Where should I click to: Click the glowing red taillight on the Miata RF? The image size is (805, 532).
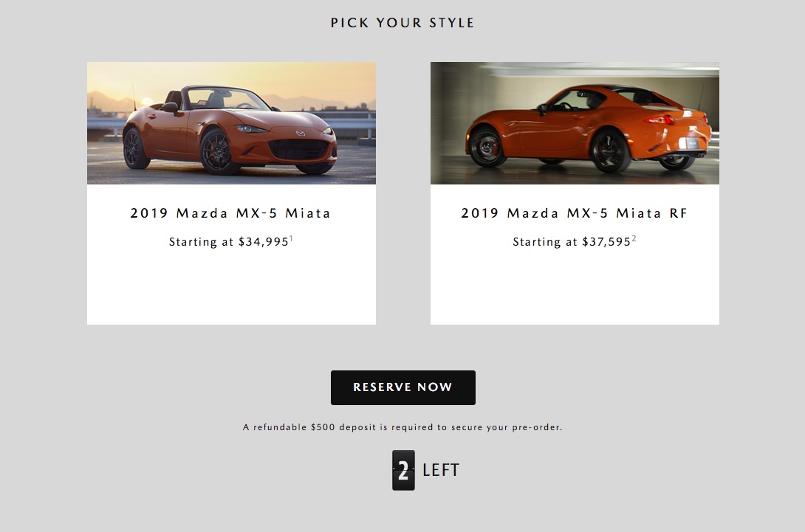pyautogui.click(x=660, y=120)
